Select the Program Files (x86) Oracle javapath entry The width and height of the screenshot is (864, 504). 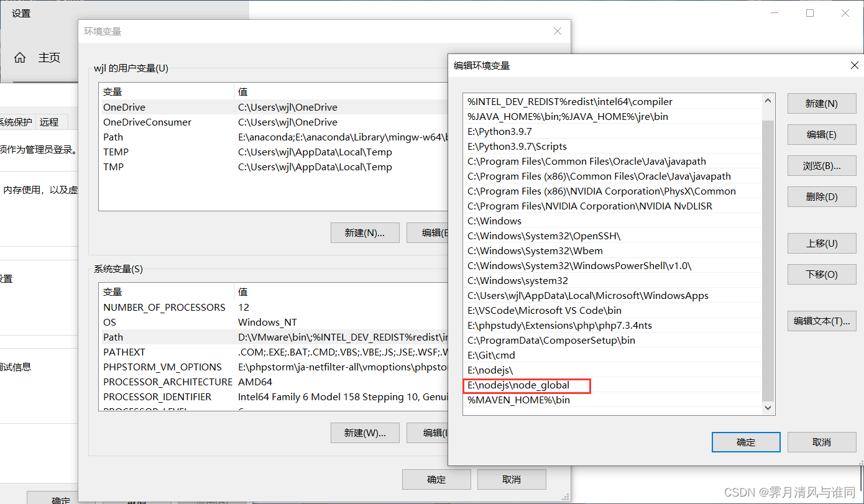click(x=613, y=176)
